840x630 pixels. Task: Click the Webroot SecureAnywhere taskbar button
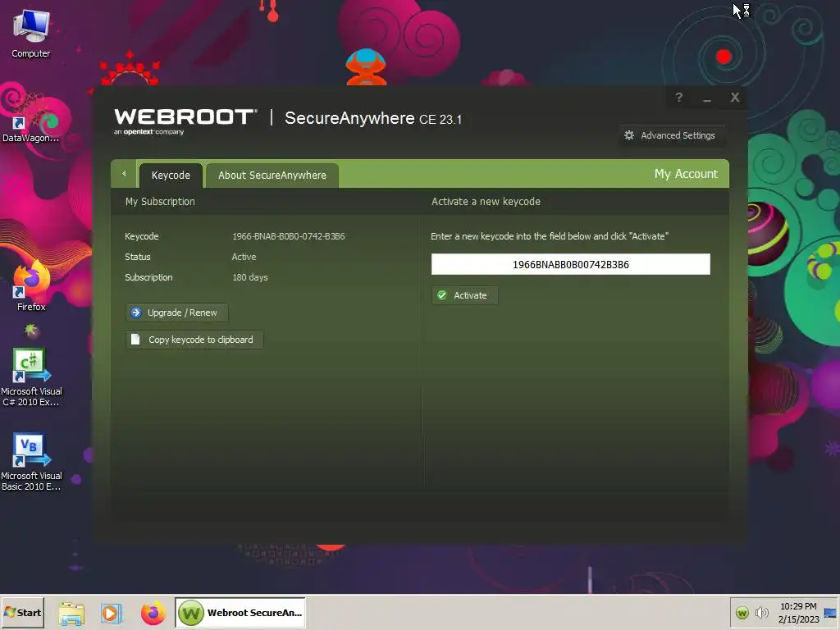click(240, 613)
